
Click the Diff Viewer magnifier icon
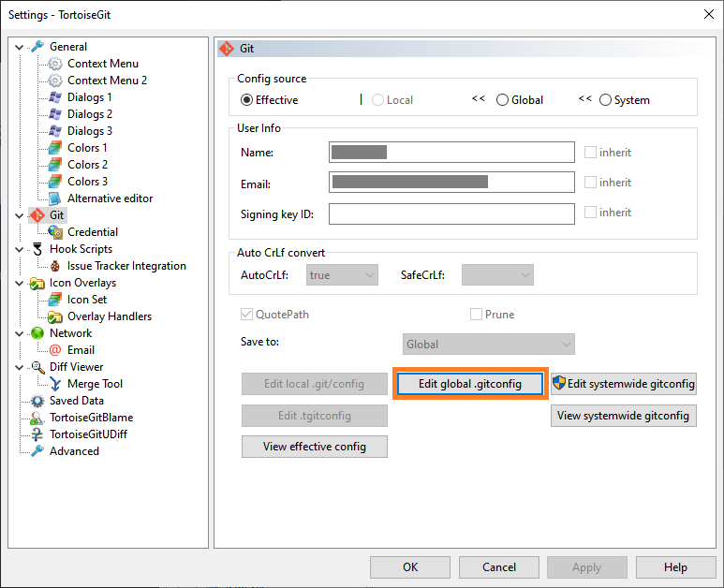click(x=37, y=367)
